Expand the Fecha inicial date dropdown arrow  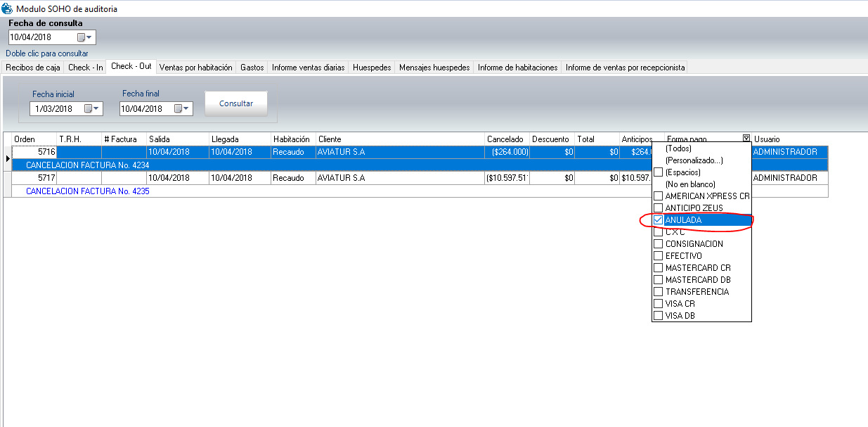point(97,108)
